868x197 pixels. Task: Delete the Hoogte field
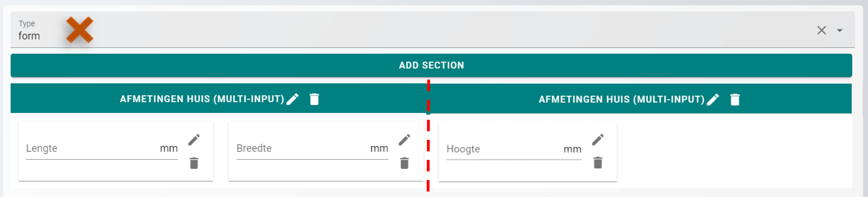coord(598,163)
